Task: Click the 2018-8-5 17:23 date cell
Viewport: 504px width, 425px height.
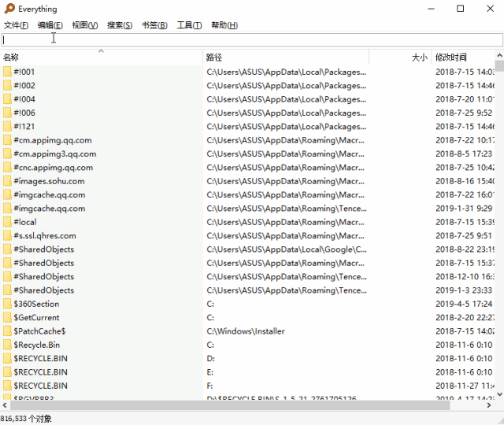Action: tap(464, 153)
